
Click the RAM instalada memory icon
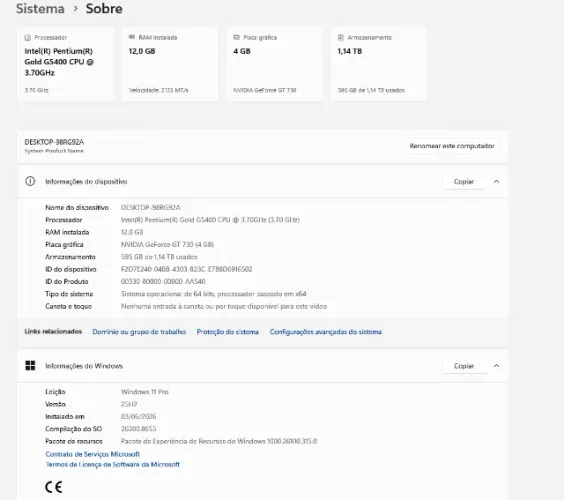pos(132,37)
